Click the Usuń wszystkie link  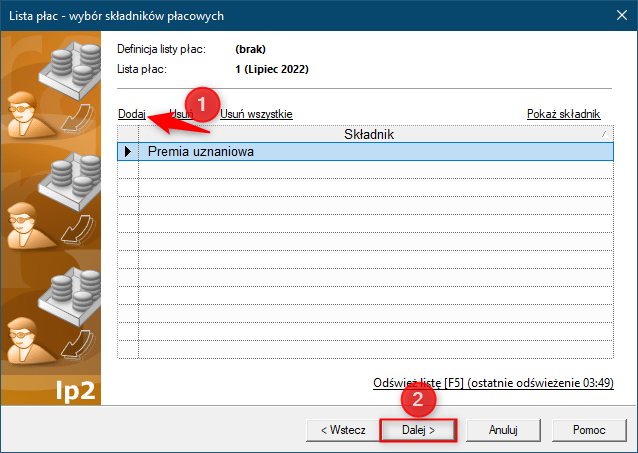[x=256, y=114]
